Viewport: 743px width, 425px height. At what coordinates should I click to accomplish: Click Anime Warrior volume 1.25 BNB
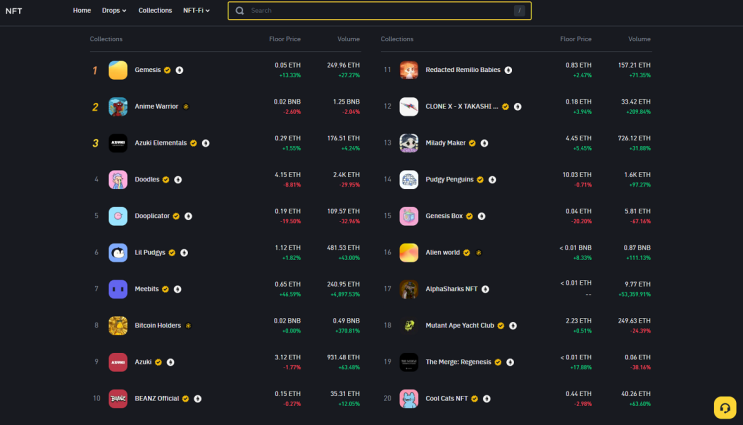pyautogui.click(x=346, y=102)
